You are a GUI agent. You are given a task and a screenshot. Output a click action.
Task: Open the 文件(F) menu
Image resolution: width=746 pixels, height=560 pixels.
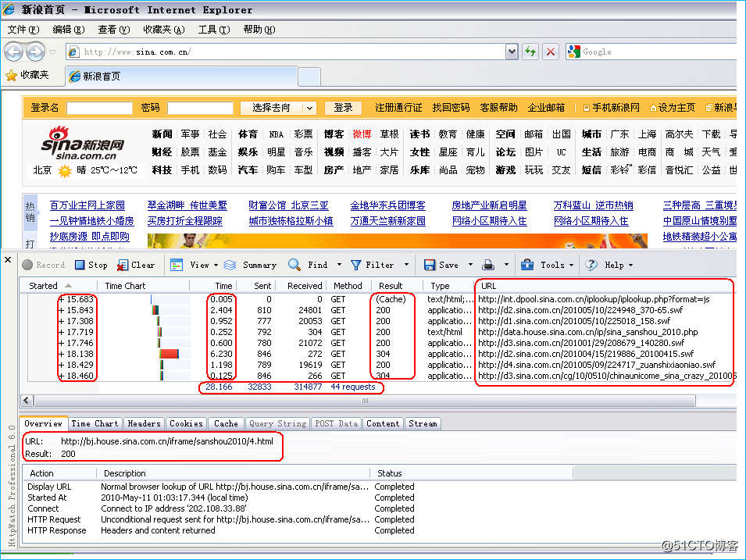point(23,30)
